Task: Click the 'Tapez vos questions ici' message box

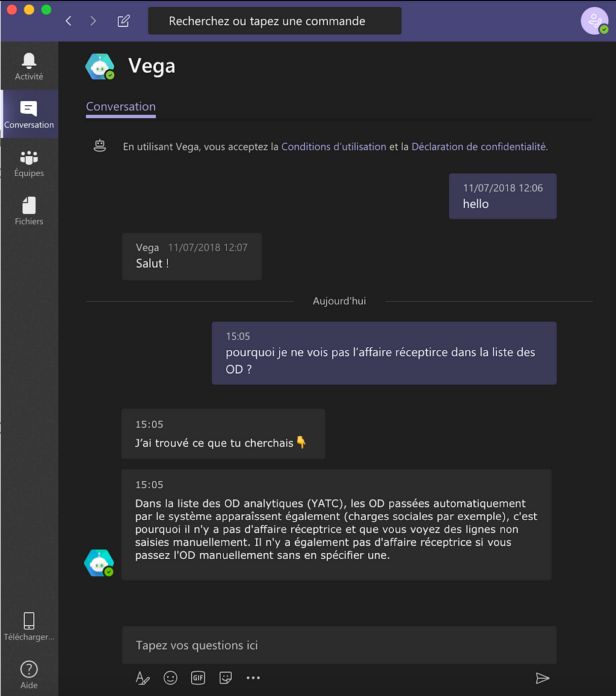Action: (339, 645)
